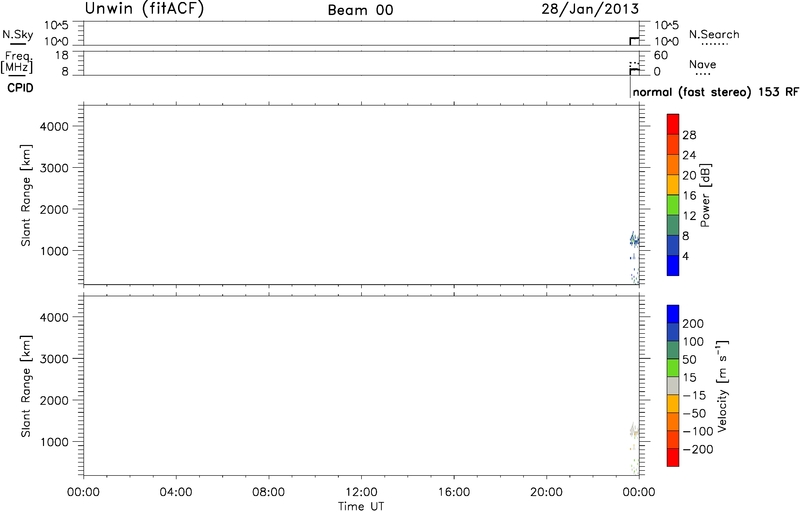The width and height of the screenshot is (800, 512).
Task: Click the '2000' tick of the velocity panel
Action: (x=54, y=400)
